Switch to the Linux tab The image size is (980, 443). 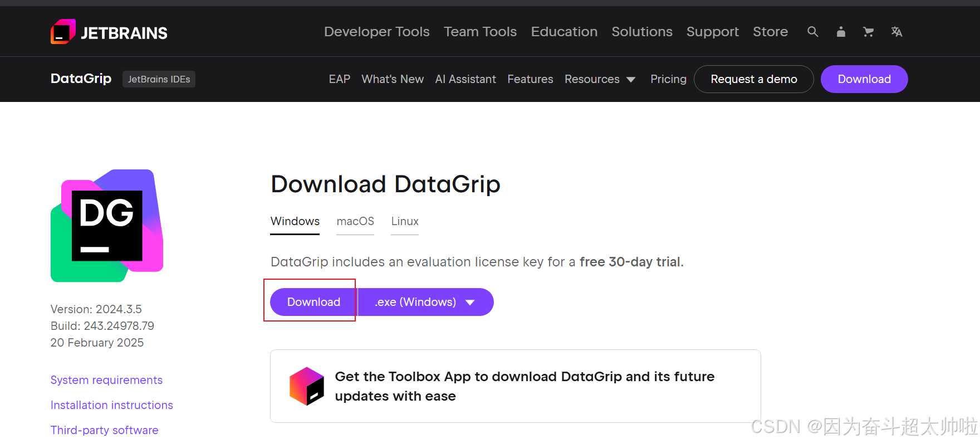pos(405,222)
